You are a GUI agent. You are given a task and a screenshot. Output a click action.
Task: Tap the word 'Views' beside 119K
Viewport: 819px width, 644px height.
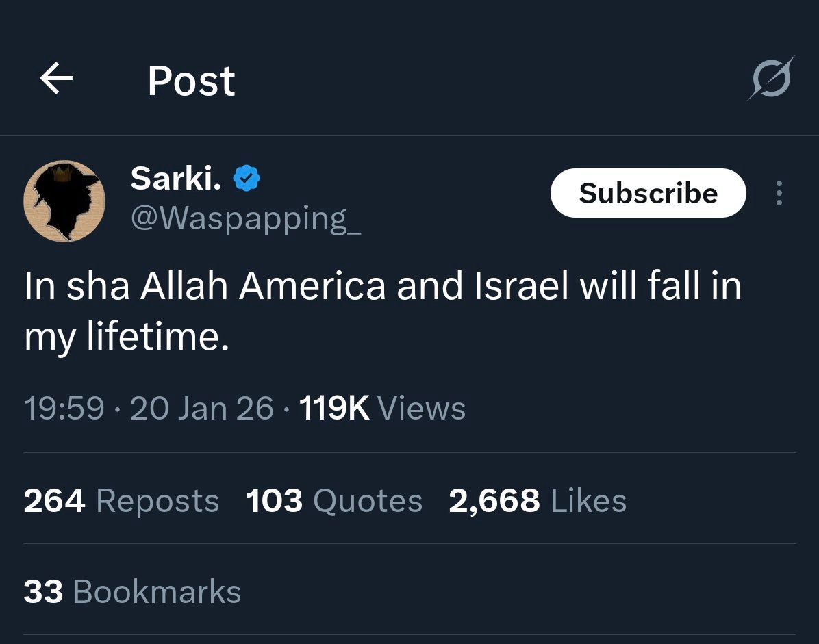pyautogui.click(x=421, y=409)
